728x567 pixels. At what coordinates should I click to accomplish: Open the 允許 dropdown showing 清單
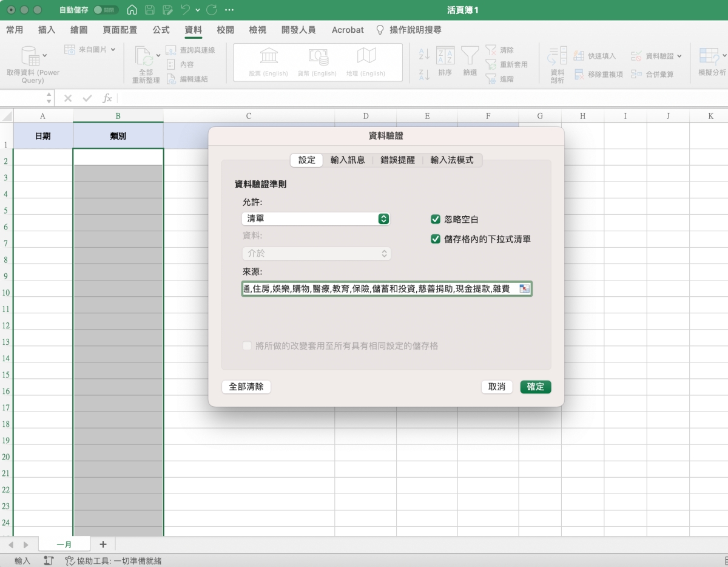315,219
